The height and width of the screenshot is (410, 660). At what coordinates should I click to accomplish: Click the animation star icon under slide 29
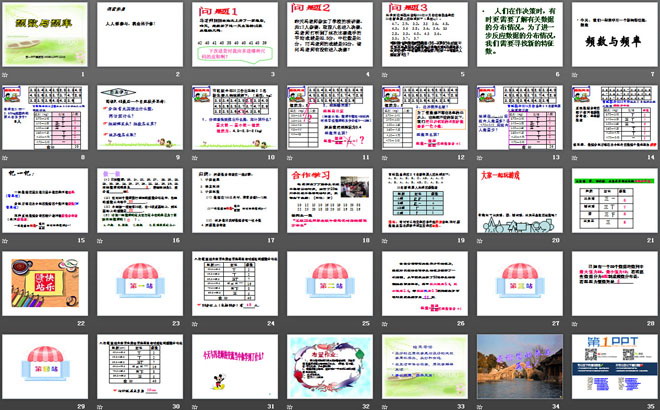[x=6, y=407]
